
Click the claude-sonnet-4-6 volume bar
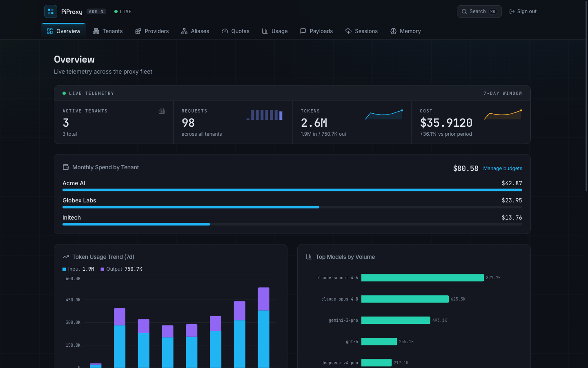[423, 278]
